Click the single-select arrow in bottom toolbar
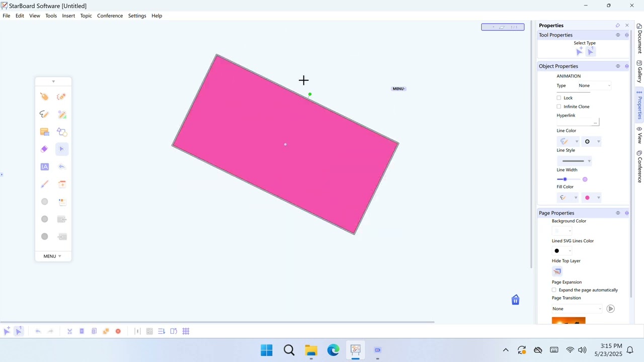 19,331
